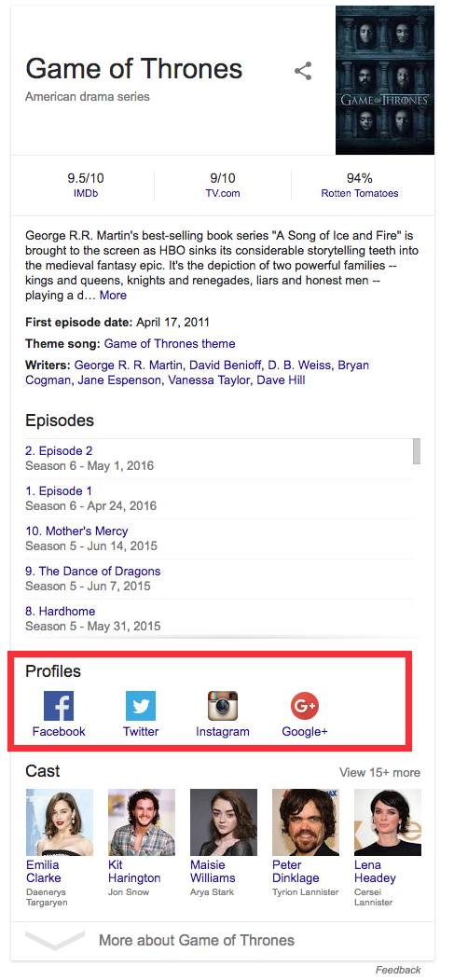Open the Instagram camera icon
The width and height of the screenshot is (454, 980).
[222, 706]
